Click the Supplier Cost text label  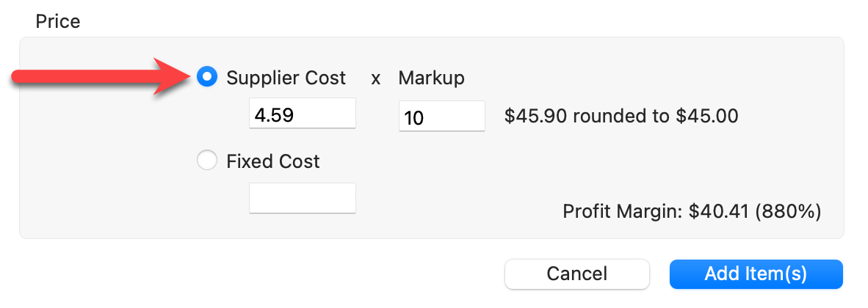tap(286, 78)
